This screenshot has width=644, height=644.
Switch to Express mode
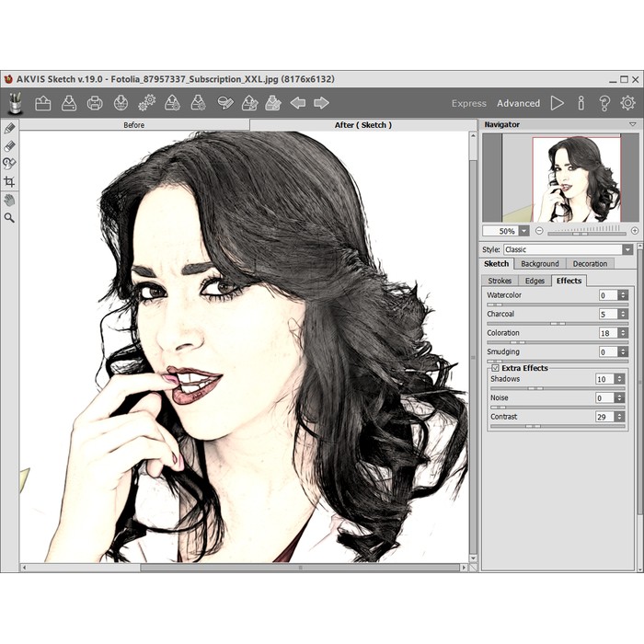(x=468, y=103)
